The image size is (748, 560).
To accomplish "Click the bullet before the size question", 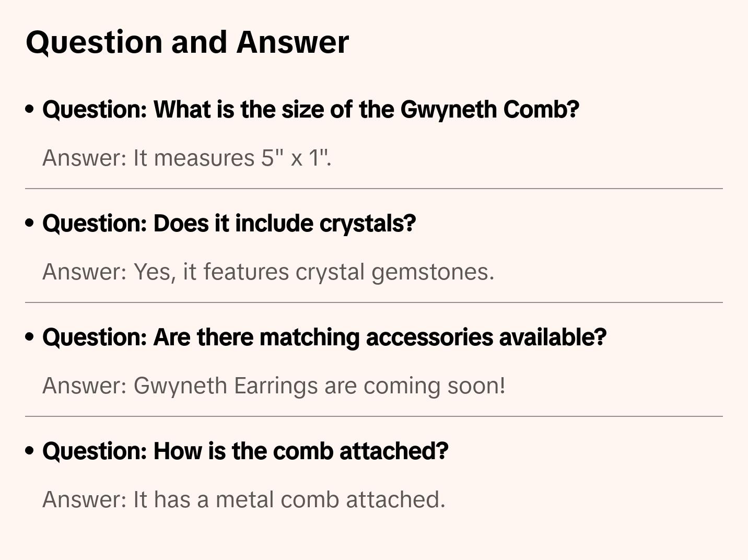I will pos(30,109).
